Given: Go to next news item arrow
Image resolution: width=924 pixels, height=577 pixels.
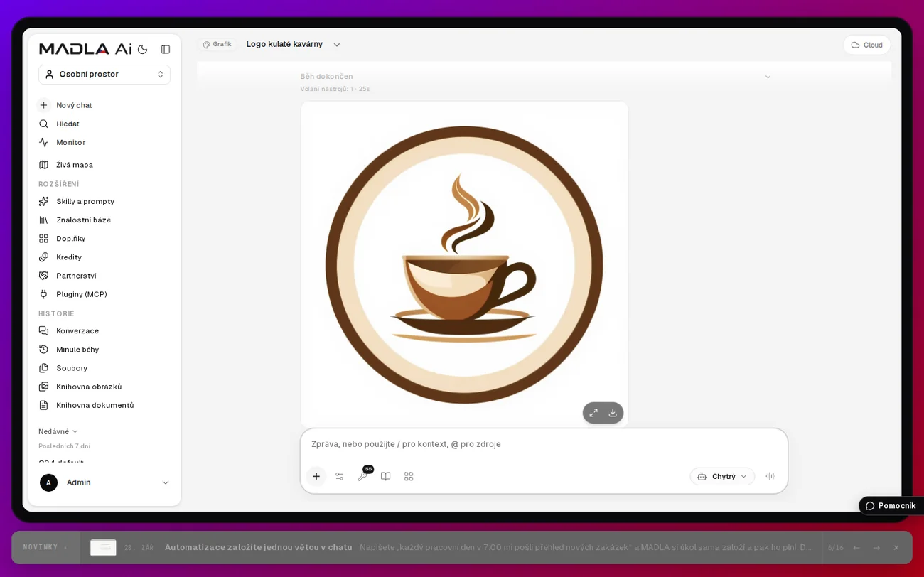Looking at the screenshot, I should tap(876, 548).
